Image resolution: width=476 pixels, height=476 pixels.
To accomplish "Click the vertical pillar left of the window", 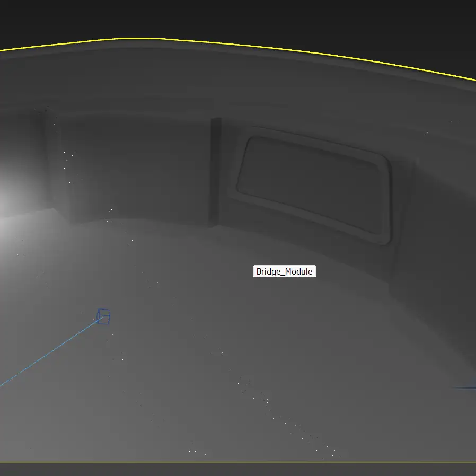I will tap(215, 170).
